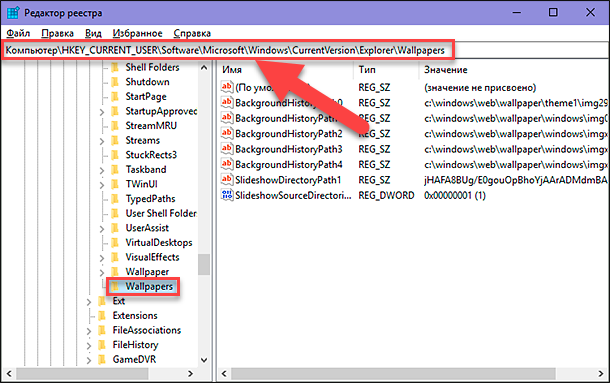Expand the UserAssist key
Screen dimensions: 610x383
pos(102,229)
